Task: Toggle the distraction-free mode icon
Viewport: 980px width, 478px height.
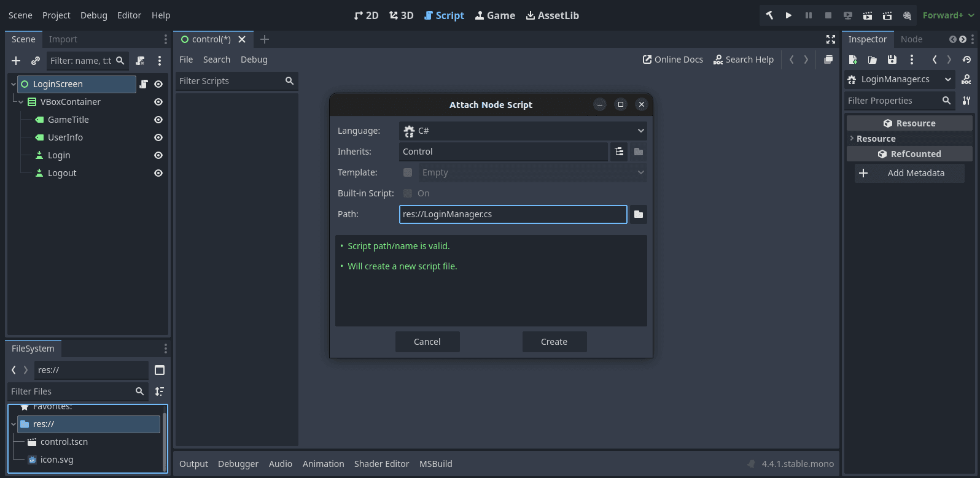Action: point(831,39)
